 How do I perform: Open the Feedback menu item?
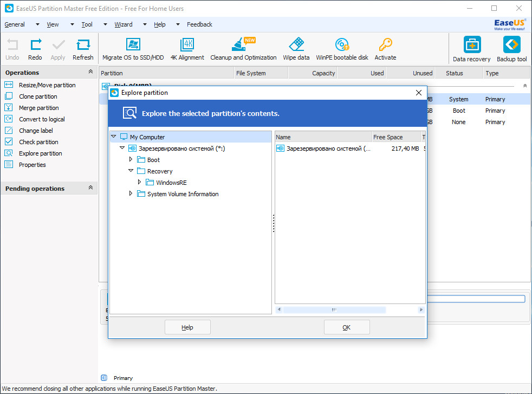199,24
